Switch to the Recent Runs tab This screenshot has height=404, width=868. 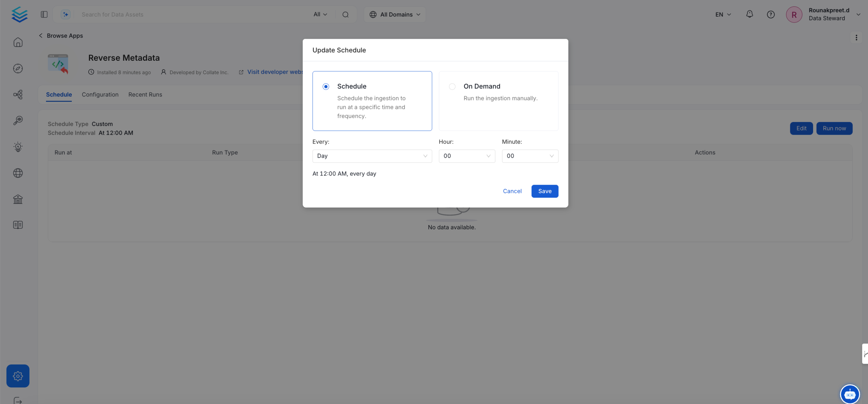pos(145,94)
